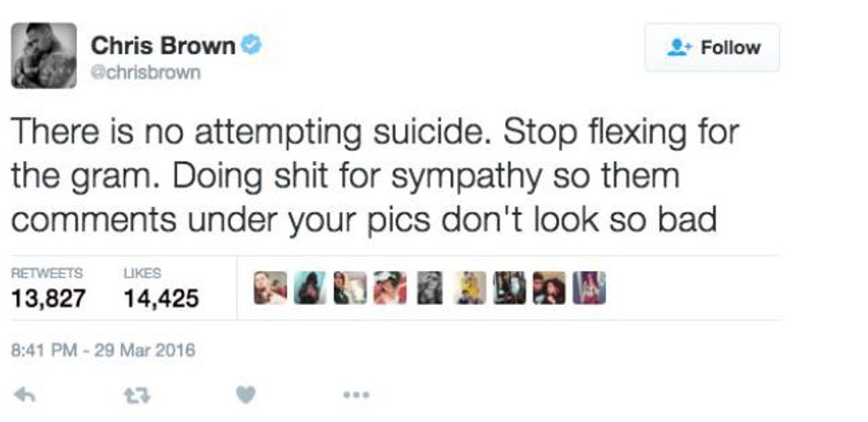
Task: Open the liker avatar with yellow clothing
Action: point(469,288)
